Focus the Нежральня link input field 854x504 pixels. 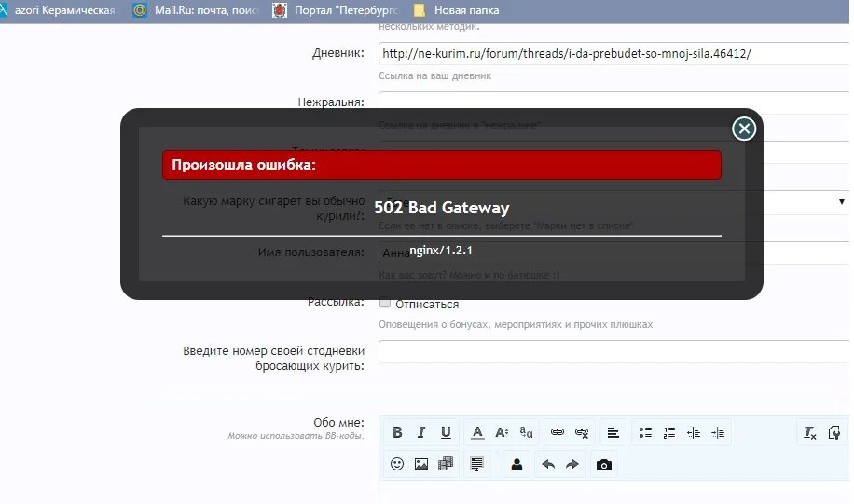tap(613, 102)
